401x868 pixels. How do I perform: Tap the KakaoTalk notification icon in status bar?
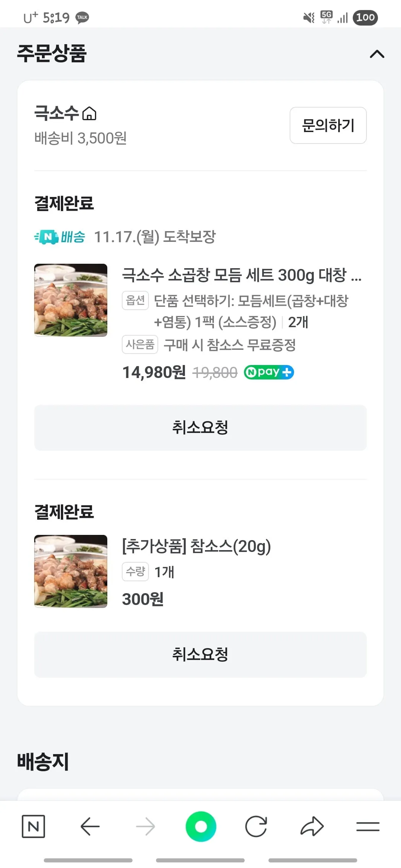coord(82,17)
